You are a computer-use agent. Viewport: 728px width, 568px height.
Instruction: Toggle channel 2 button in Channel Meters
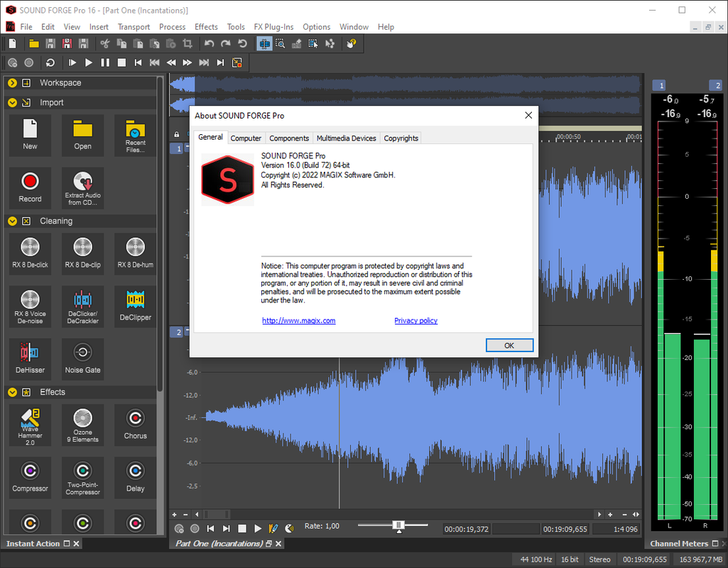point(715,85)
